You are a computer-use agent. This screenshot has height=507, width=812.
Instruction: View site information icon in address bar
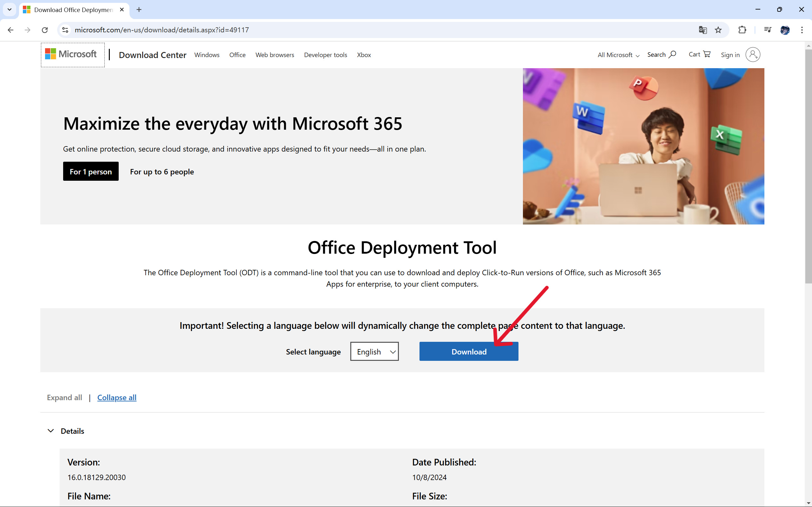click(65, 30)
